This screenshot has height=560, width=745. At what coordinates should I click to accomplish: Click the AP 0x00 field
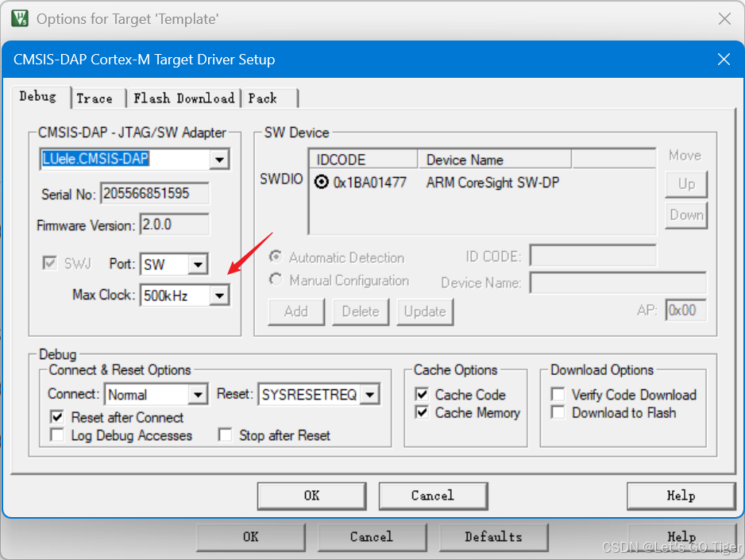(x=685, y=311)
